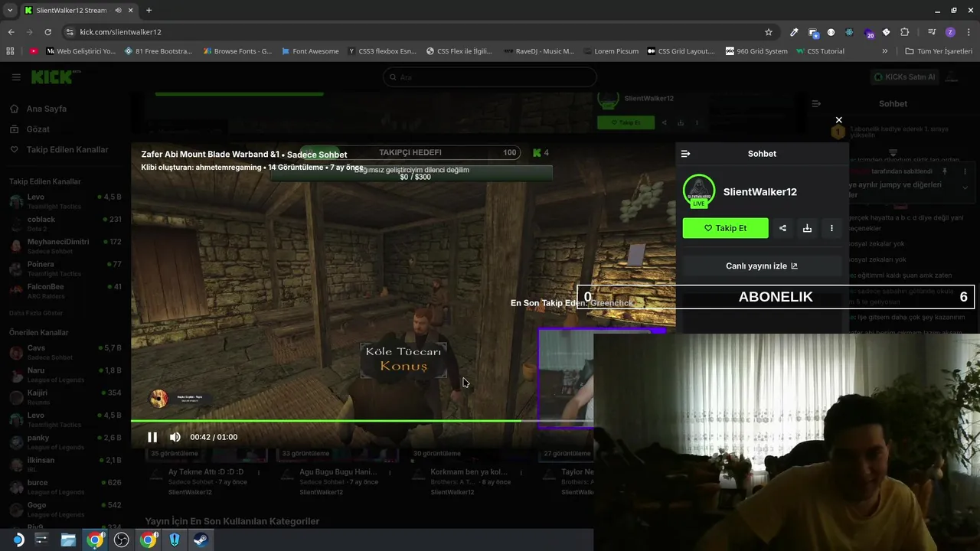Show more bookmarks chevron
Image resolution: width=980 pixels, height=551 pixels.
(x=884, y=51)
